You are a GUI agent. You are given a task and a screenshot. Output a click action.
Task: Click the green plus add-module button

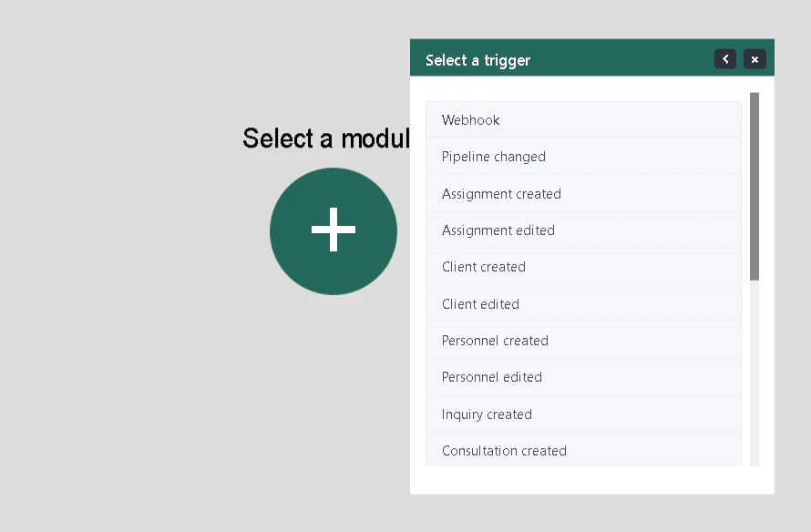pyautogui.click(x=334, y=231)
